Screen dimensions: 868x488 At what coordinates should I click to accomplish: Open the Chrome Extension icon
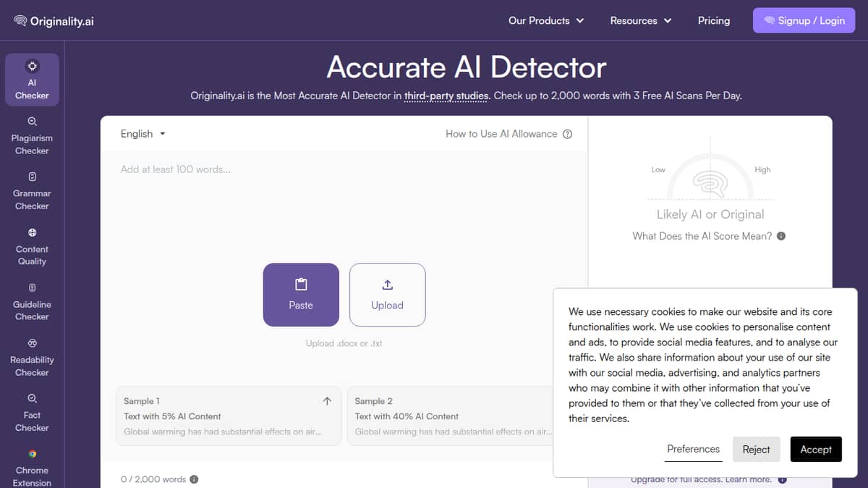point(32,454)
